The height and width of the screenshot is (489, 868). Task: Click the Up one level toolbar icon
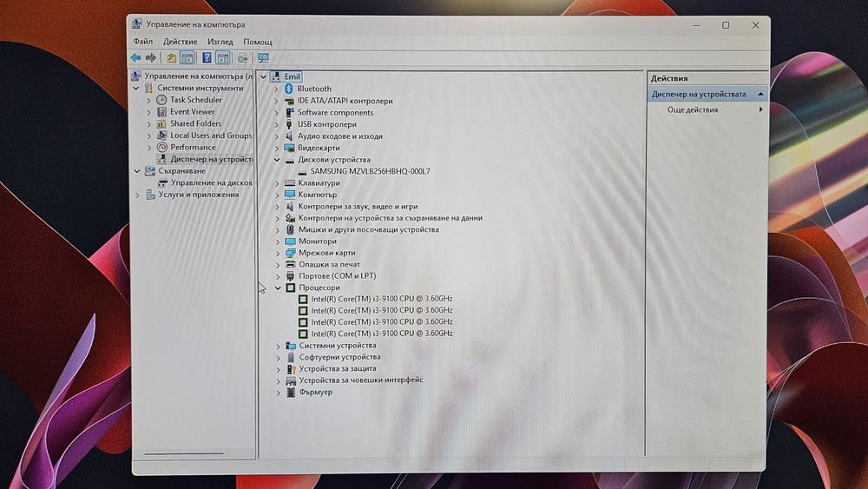pos(172,57)
